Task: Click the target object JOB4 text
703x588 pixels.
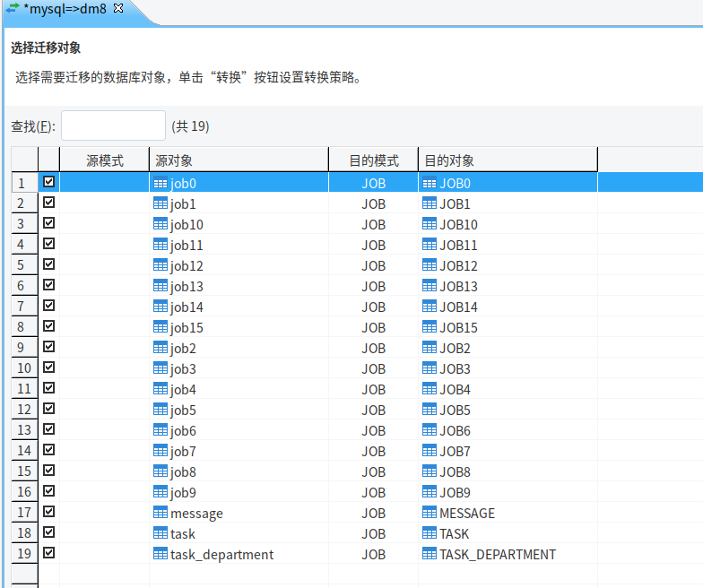Action: click(x=456, y=389)
